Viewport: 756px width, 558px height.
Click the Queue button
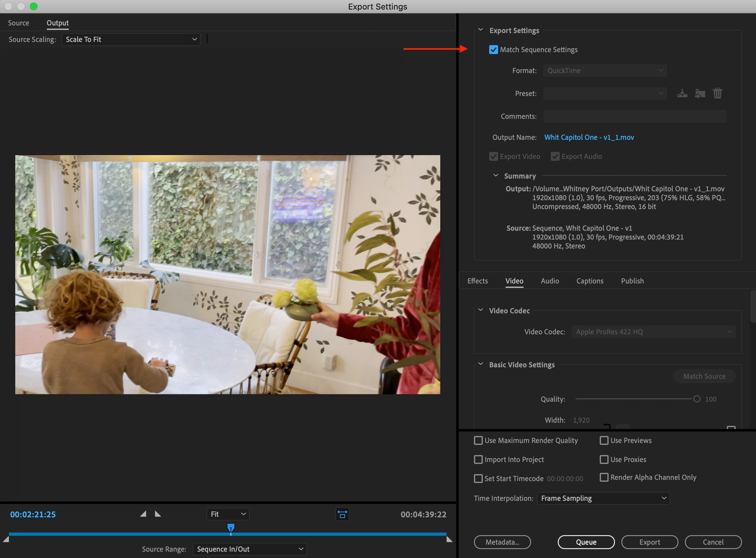[x=586, y=542]
